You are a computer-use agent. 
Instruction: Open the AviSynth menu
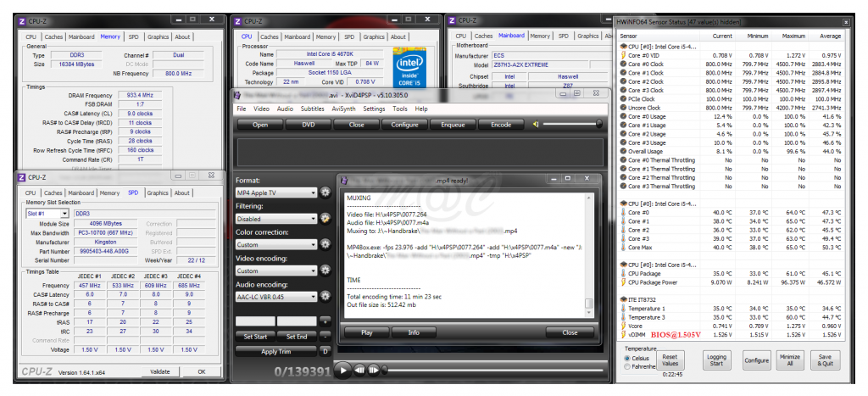point(343,109)
